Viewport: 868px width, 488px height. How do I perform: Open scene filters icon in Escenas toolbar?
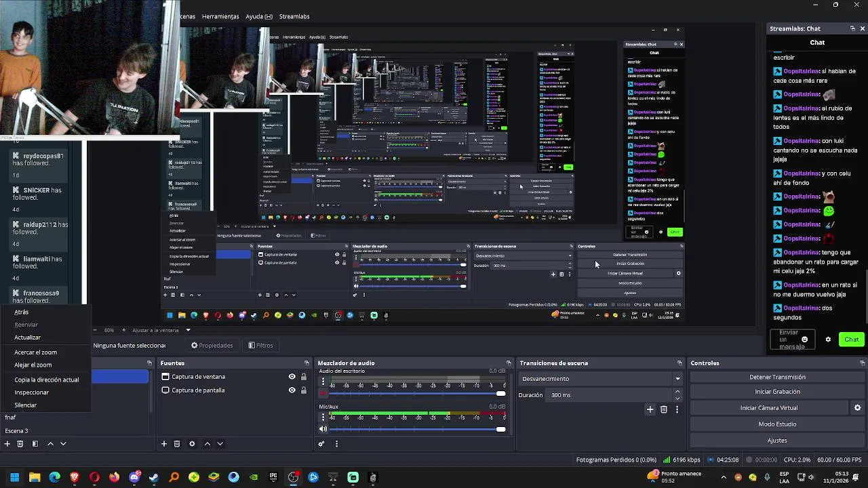pyautogui.click(x=35, y=444)
